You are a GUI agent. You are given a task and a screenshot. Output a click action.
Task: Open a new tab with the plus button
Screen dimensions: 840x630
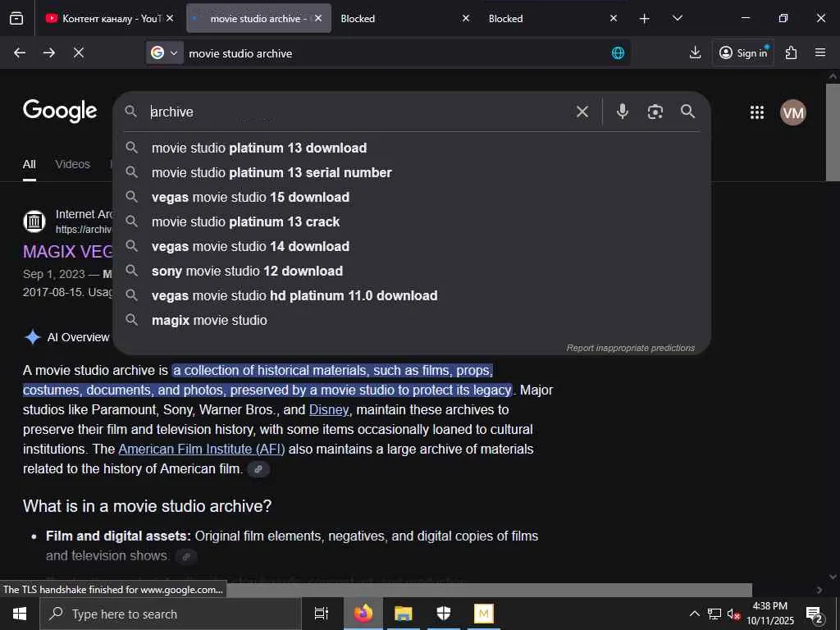645,19
